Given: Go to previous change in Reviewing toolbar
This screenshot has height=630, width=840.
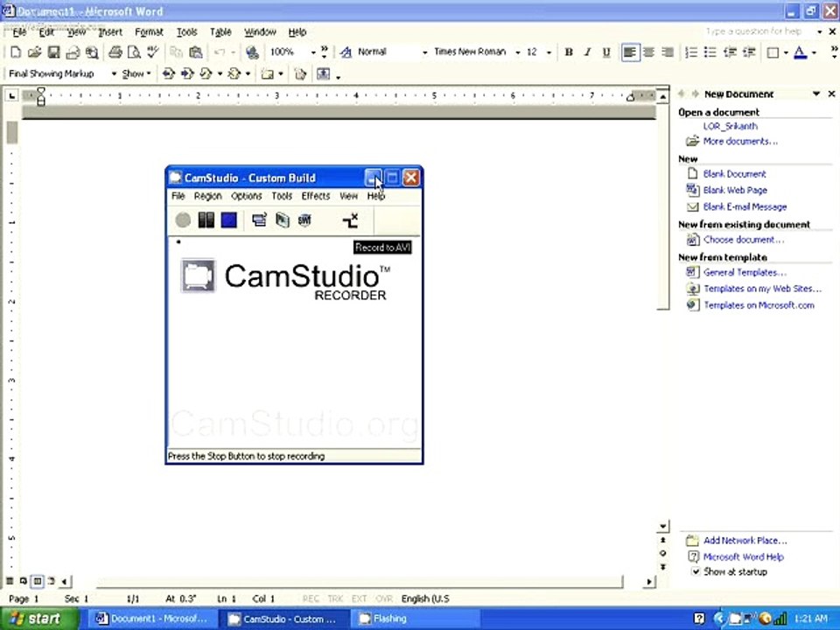Looking at the screenshot, I should (x=168, y=73).
